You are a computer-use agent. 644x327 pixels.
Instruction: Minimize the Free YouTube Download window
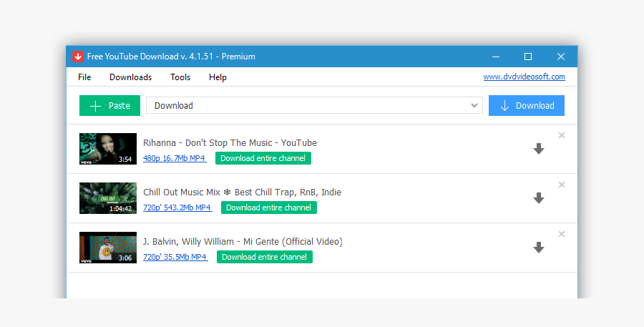[496, 57]
